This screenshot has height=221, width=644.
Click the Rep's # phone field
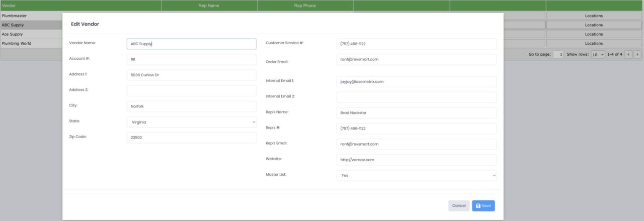coord(416,128)
